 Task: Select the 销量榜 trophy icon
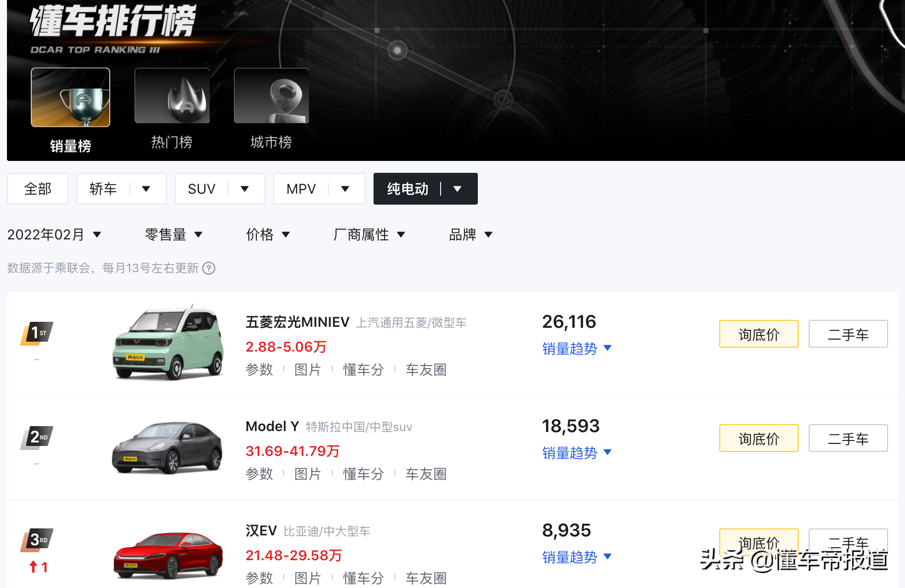click(71, 97)
